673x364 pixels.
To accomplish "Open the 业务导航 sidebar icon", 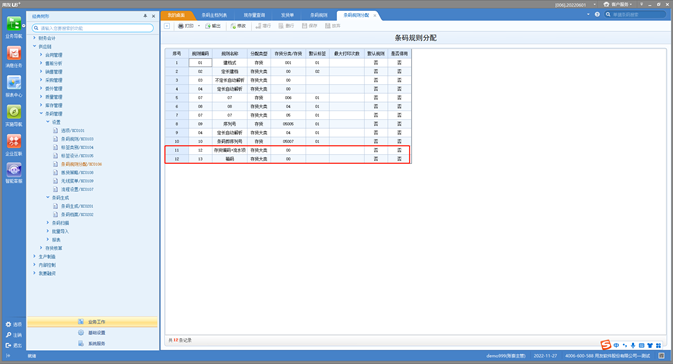I will tap(14, 24).
